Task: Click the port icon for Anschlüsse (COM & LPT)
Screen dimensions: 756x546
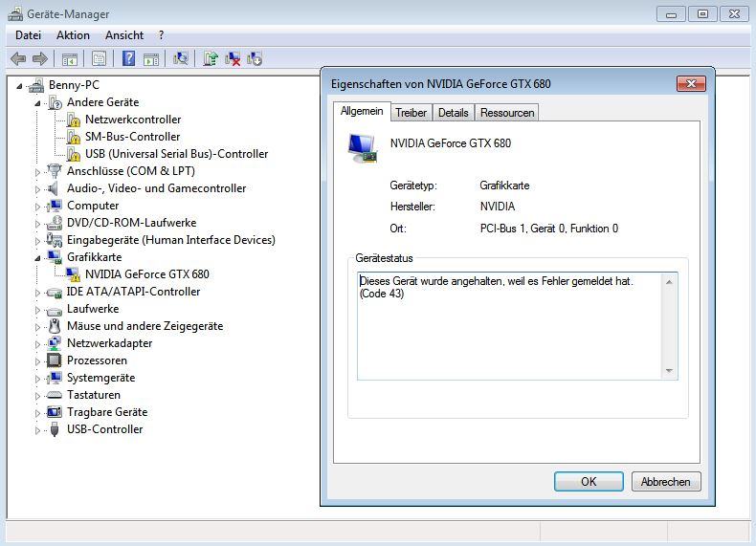Action: click(55, 170)
